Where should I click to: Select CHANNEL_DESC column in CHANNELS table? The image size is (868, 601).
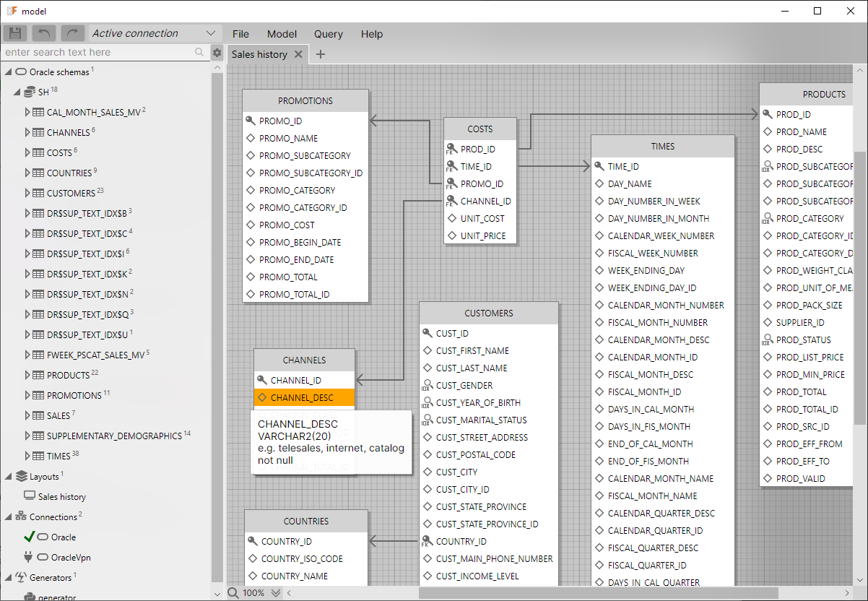point(302,397)
